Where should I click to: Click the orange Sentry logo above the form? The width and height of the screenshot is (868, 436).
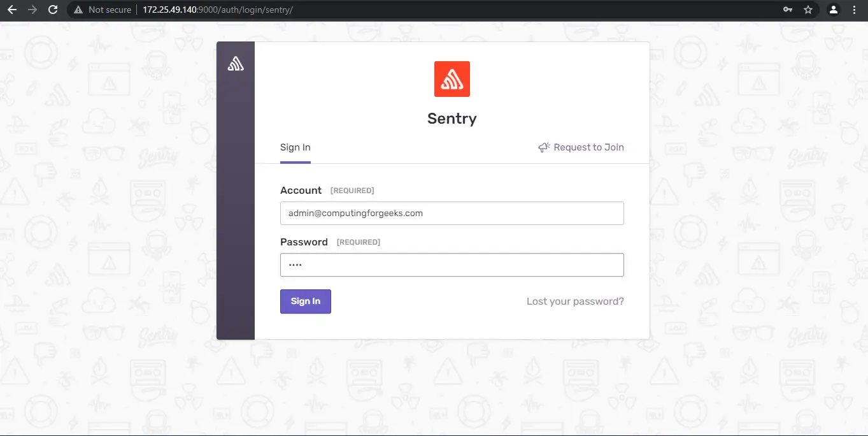[x=452, y=78]
